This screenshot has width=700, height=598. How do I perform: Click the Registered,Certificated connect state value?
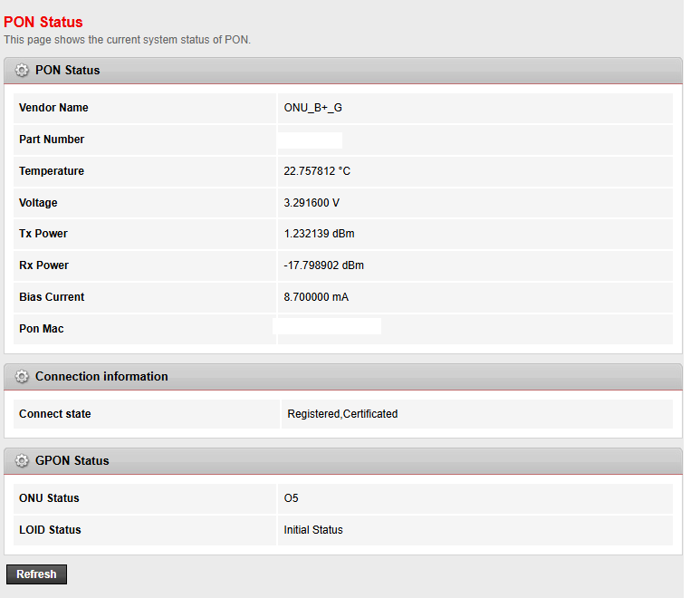point(342,414)
